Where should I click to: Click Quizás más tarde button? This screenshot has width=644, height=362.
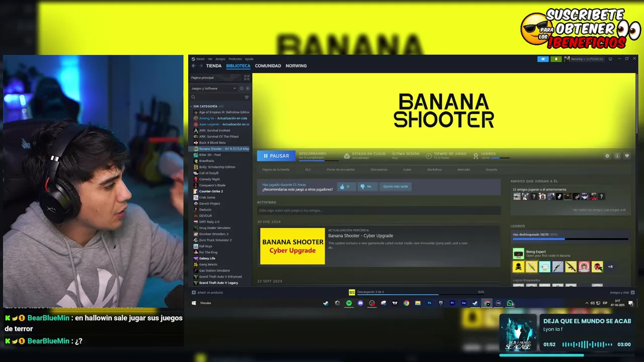click(395, 187)
